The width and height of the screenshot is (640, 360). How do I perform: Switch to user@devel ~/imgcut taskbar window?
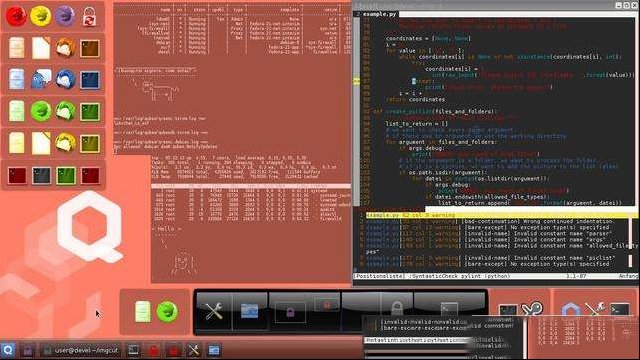pyautogui.click(x=81, y=350)
